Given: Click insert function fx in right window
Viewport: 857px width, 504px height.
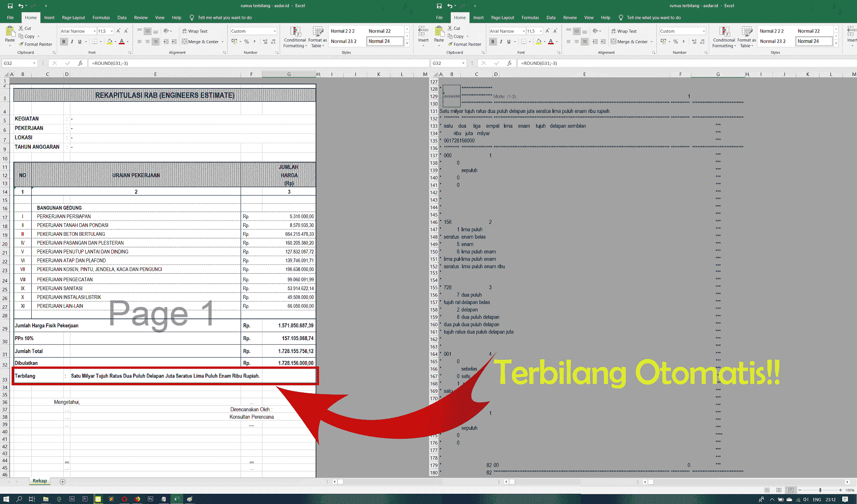Looking at the screenshot, I should [x=509, y=63].
